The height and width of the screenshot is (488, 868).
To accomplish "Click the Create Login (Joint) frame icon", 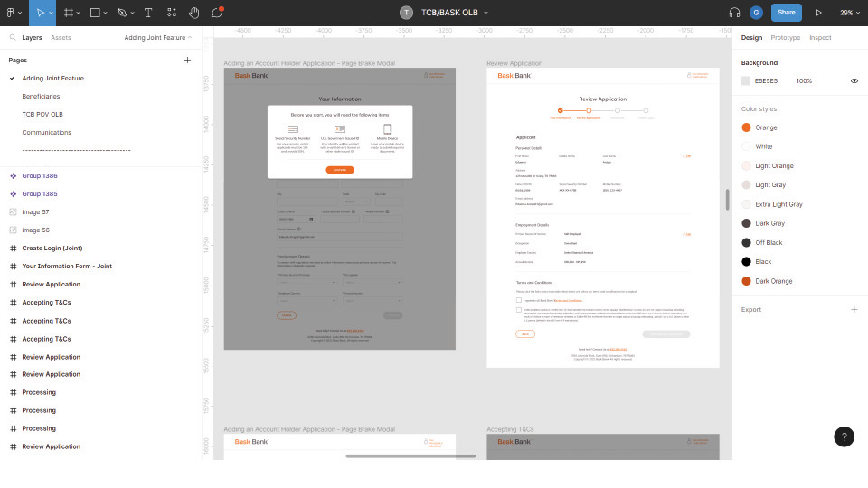I will point(14,249).
